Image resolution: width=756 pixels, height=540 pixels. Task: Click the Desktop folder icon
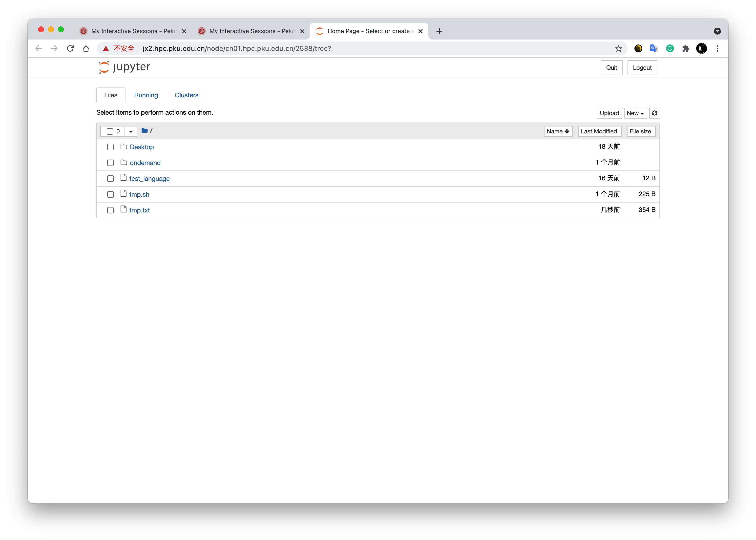tap(124, 147)
